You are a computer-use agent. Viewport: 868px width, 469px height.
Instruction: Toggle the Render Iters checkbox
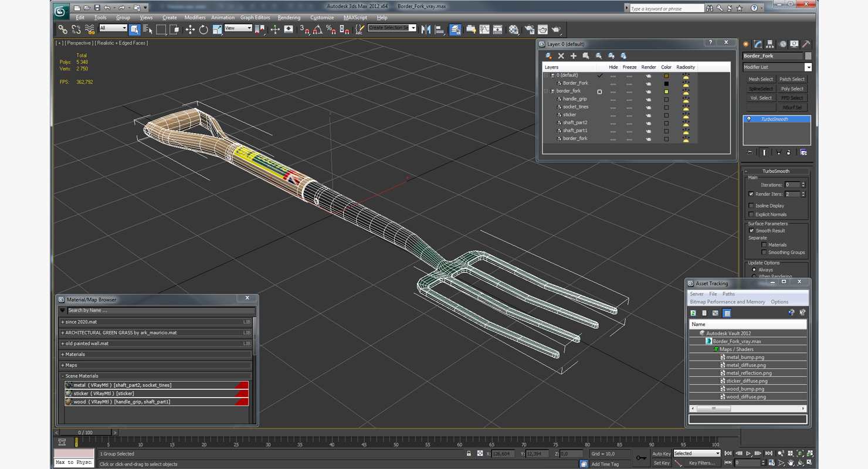(751, 194)
